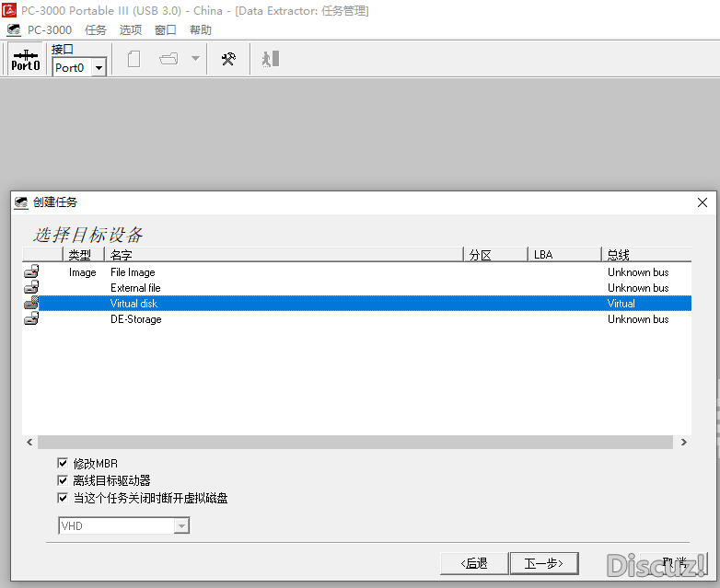Click the Virtual bus cell
This screenshot has width=720, height=588.
621,304
